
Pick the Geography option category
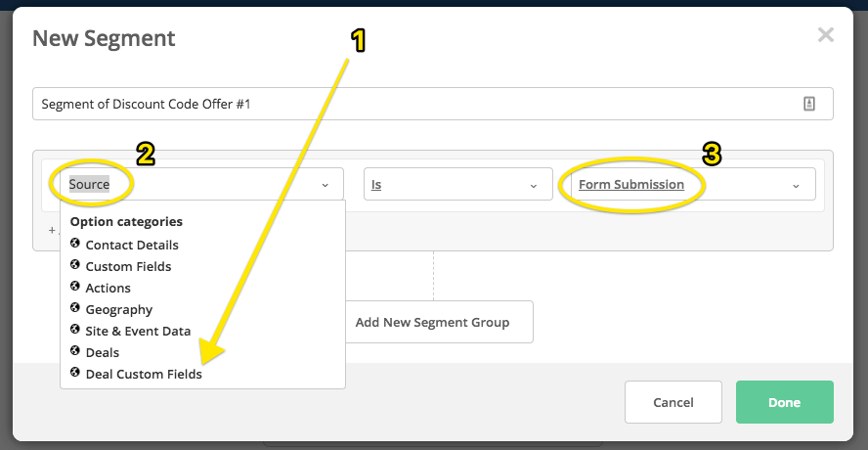tap(119, 309)
